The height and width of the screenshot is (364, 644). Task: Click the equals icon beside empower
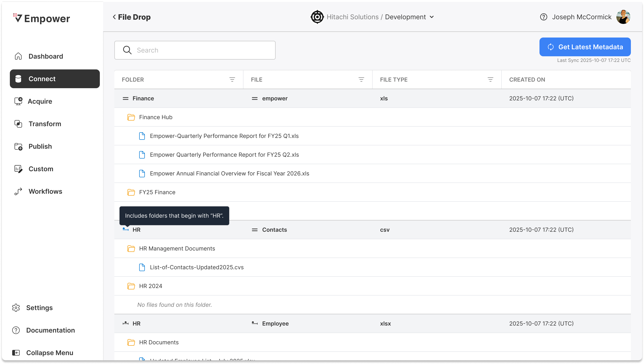[x=255, y=99]
